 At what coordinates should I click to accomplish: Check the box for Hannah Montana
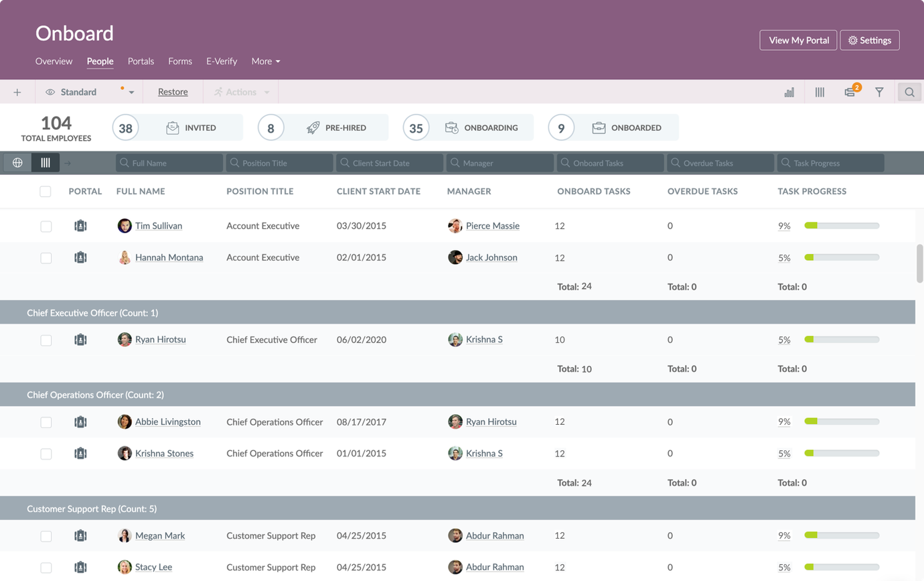pyautogui.click(x=46, y=258)
